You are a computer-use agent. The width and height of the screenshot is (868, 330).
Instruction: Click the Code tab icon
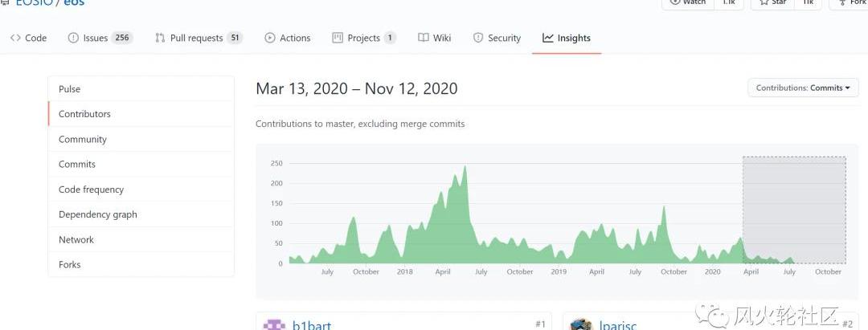[15, 38]
